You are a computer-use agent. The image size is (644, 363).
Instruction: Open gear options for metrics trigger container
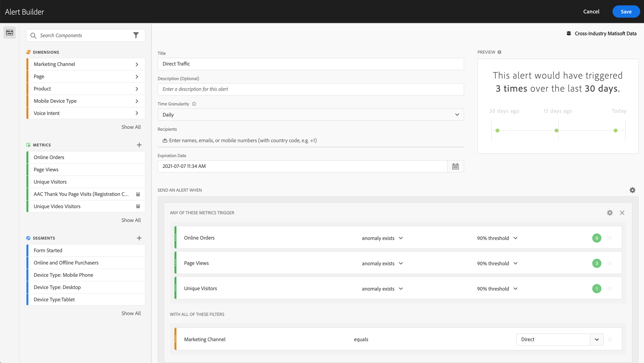pyautogui.click(x=610, y=213)
